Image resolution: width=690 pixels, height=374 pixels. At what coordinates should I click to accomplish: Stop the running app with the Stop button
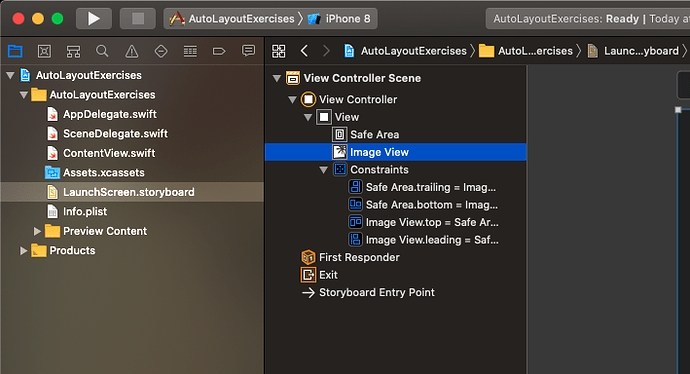[x=138, y=18]
